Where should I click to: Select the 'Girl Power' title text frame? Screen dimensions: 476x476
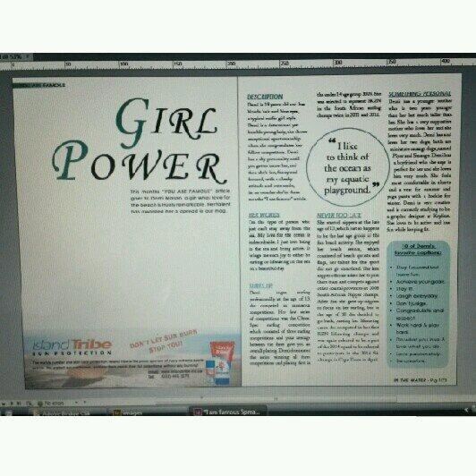pos(140,141)
